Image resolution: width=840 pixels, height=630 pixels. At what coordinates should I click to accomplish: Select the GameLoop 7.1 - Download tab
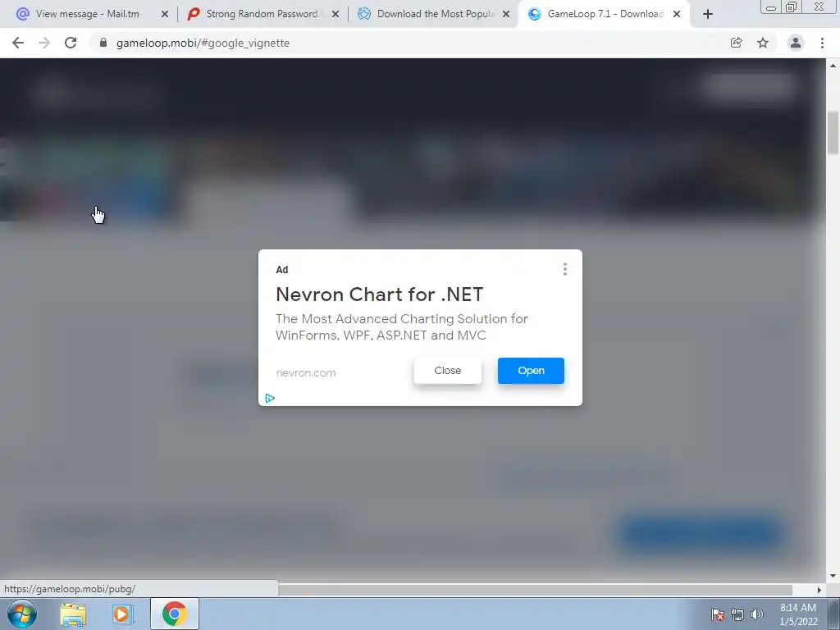[605, 14]
